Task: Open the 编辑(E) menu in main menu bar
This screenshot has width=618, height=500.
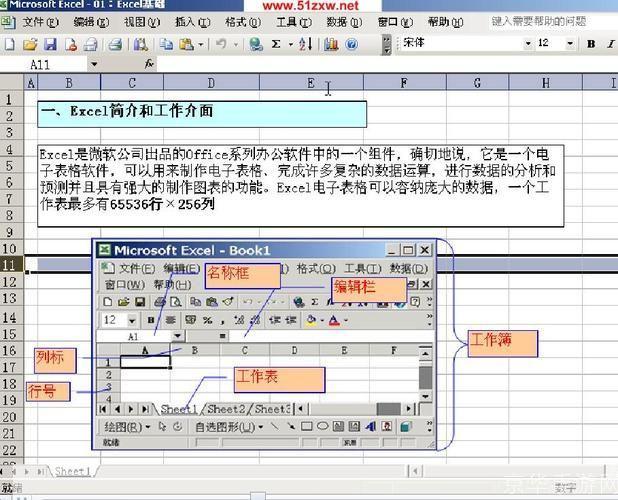Action: (x=91, y=22)
